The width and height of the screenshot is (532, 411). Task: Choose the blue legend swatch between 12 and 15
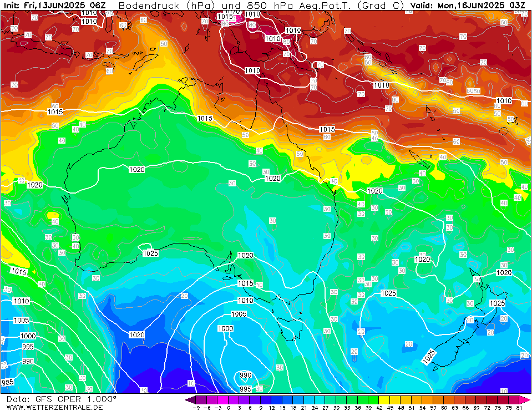[x=276, y=400]
